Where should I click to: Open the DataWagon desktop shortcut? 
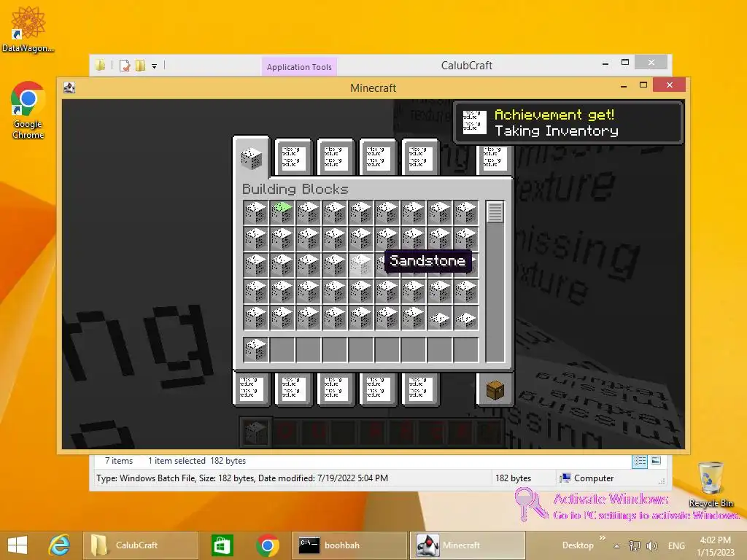(x=28, y=29)
